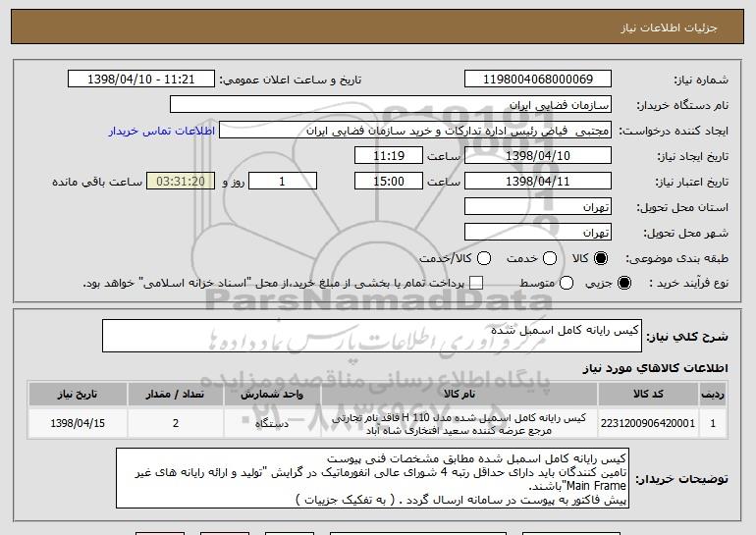Screen dimensions: 756x535
Task: Click the توضیحات خریدار label
Action: tap(681, 479)
